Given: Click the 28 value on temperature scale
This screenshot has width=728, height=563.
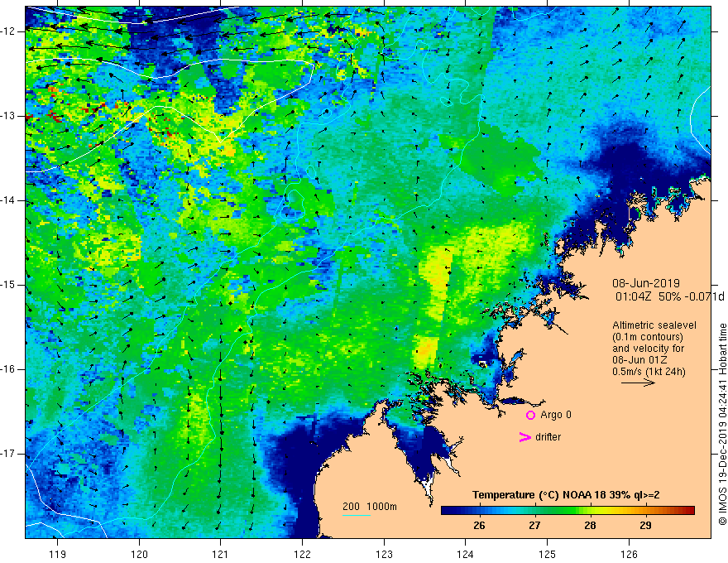Looking at the screenshot, I should coord(590,526).
